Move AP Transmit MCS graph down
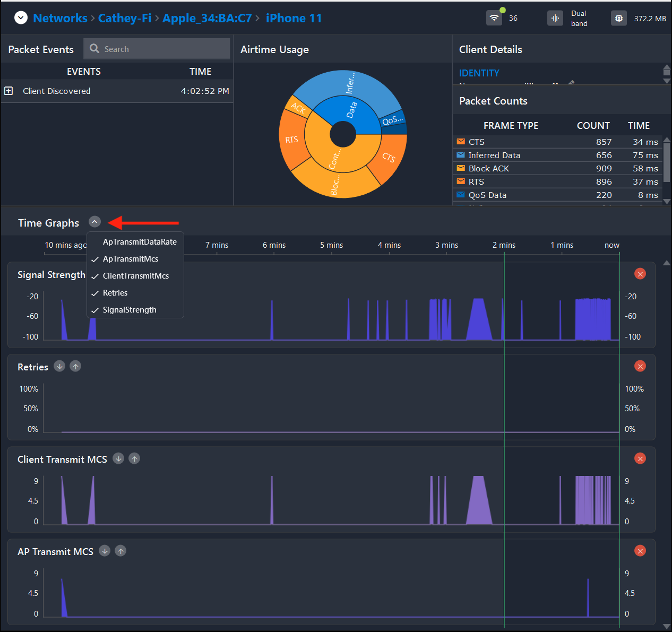672x632 pixels. pyautogui.click(x=105, y=551)
